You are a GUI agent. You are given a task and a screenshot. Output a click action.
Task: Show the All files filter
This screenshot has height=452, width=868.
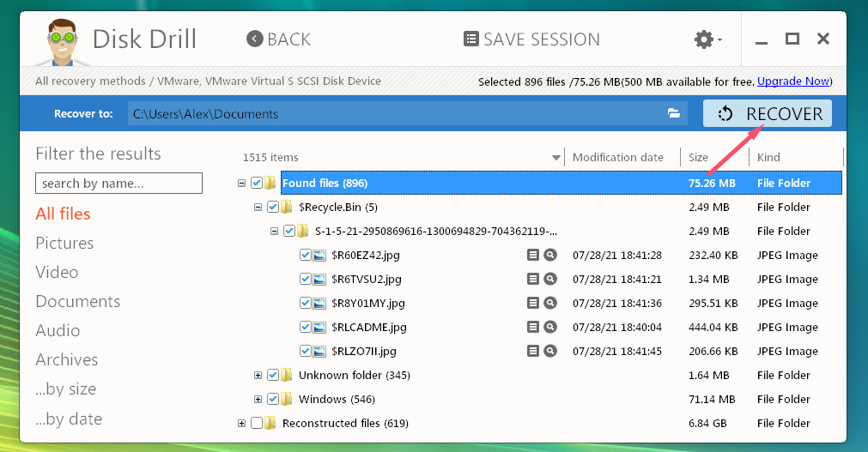pyautogui.click(x=64, y=214)
